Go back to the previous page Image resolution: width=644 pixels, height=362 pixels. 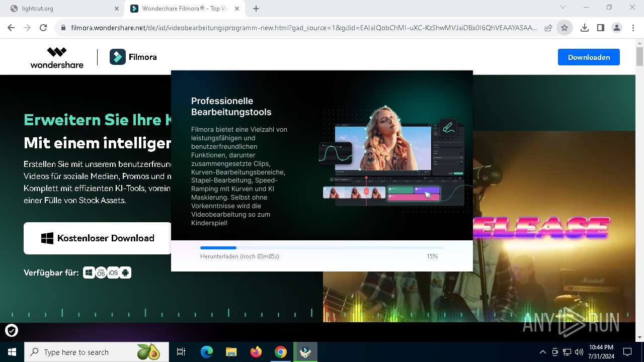tap(11, 28)
